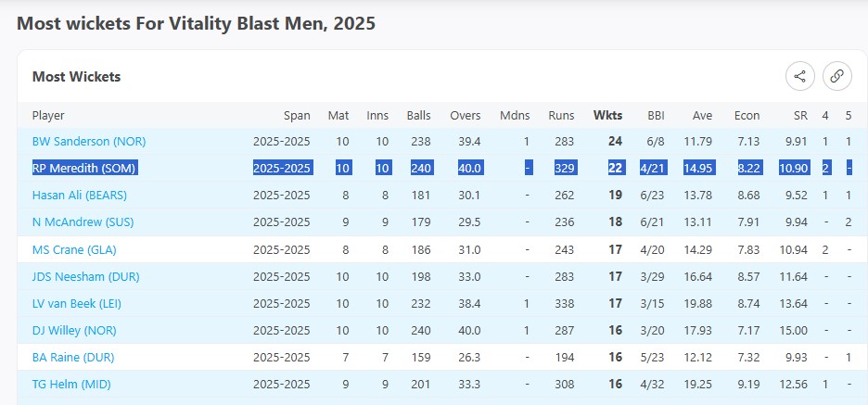The image size is (868, 405).
Task: Open MS Crane (GLA) player link
Action: (x=74, y=249)
